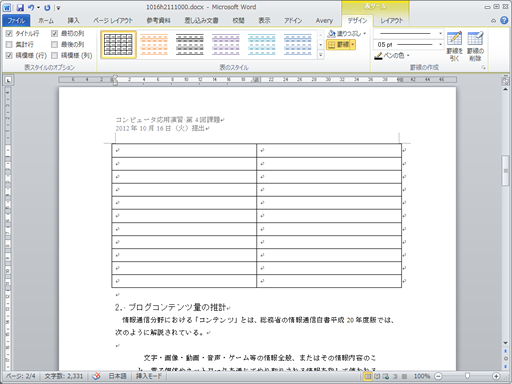The width and height of the screenshot is (512, 384).
Task: Open the Quick Access Toolbar customize dropdown
Action: point(58,8)
